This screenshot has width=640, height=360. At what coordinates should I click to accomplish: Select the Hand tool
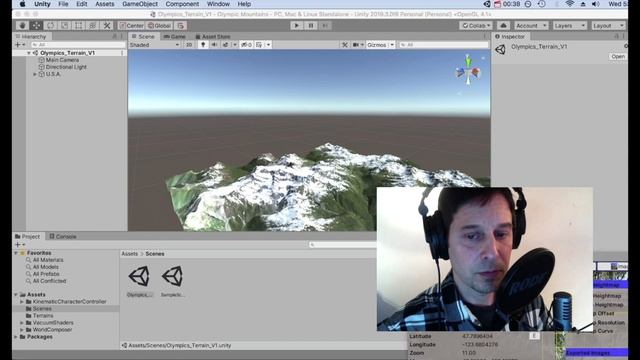point(22,26)
